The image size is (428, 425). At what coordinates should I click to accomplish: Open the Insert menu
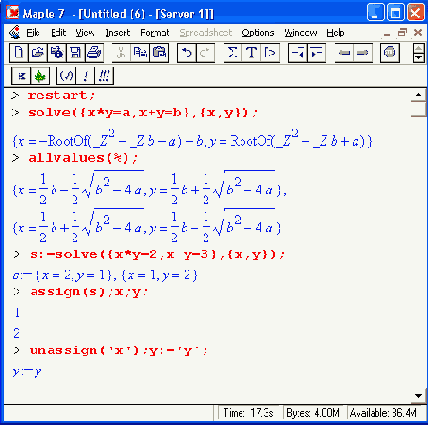click(118, 33)
